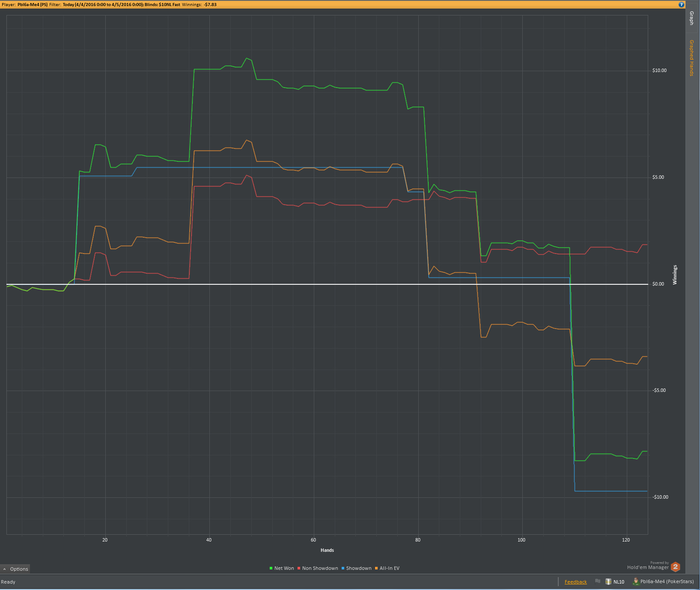
Task: Click the Winnings vertical axis title
Action: [675, 275]
